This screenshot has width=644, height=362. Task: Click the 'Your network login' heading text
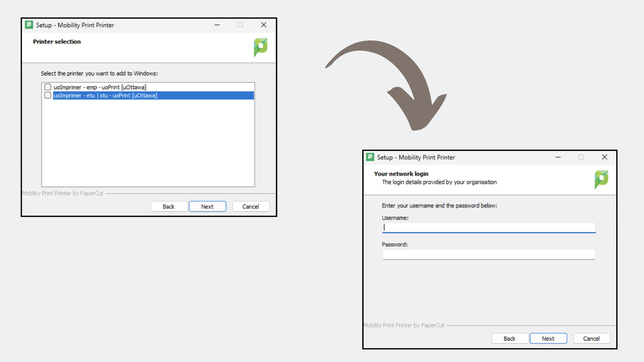click(401, 174)
